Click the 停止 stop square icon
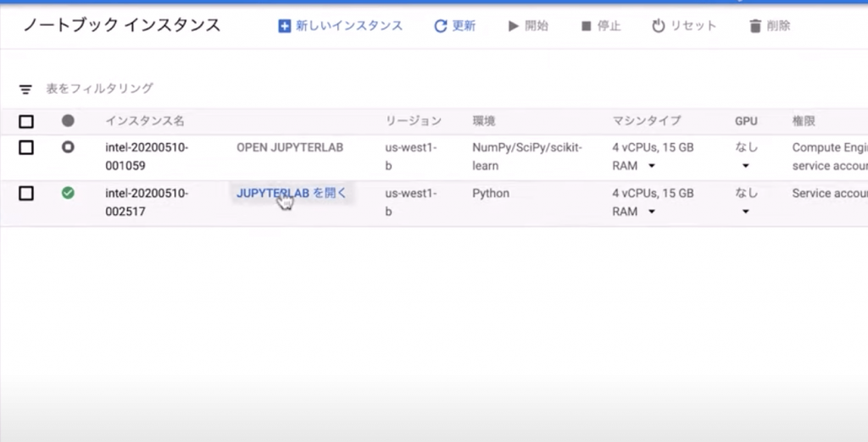The width and height of the screenshot is (868, 442). click(x=587, y=26)
